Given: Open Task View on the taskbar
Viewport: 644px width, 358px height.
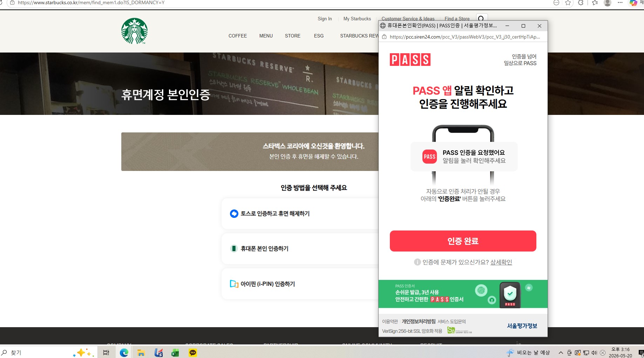Looking at the screenshot, I should click(x=106, y=353).
